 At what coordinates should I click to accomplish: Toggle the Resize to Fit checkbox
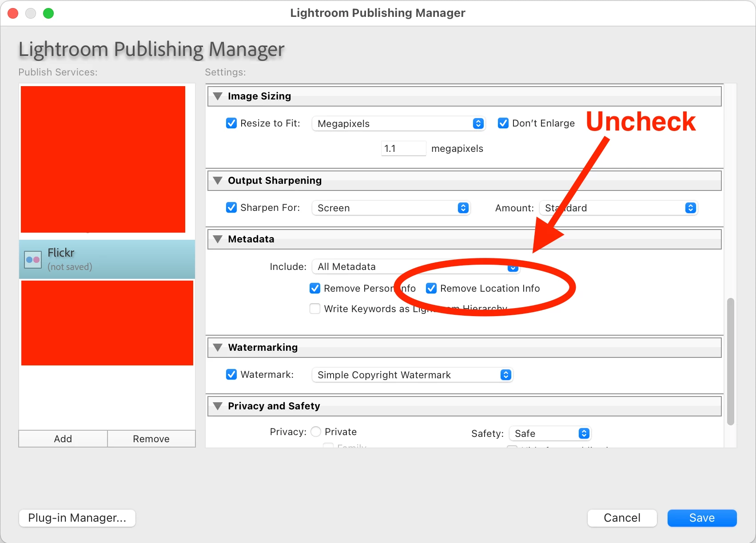coord(231,123)
